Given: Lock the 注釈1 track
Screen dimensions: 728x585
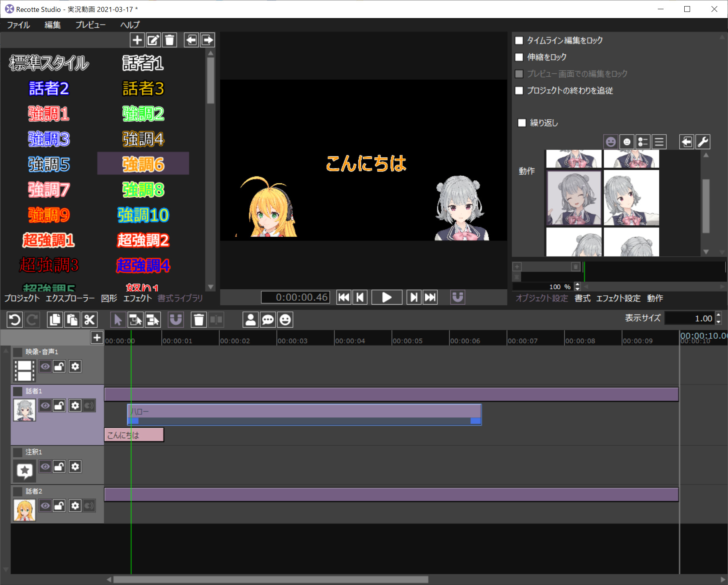Looking at the screenshot, I should pyautogui.click(x=59, y=466).
